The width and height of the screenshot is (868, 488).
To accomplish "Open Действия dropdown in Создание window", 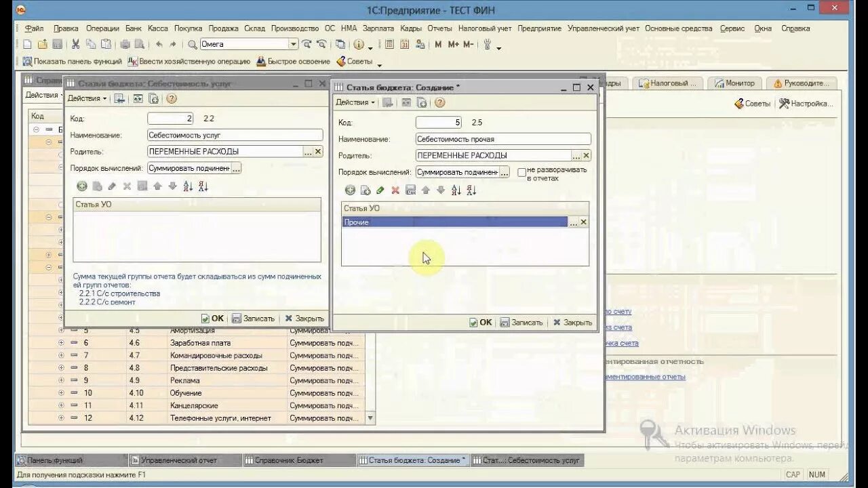I will [x=355, y=102].
